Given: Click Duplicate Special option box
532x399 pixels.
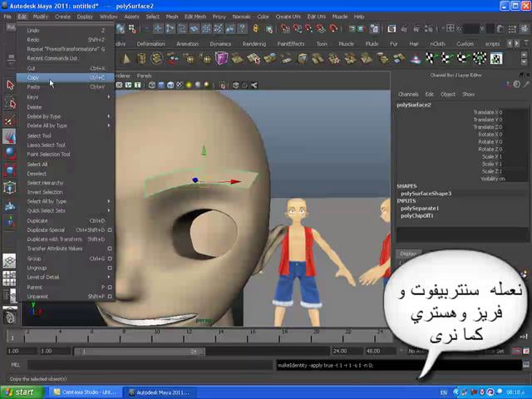Looking at the screenshot, I should (x=110, y=230).
